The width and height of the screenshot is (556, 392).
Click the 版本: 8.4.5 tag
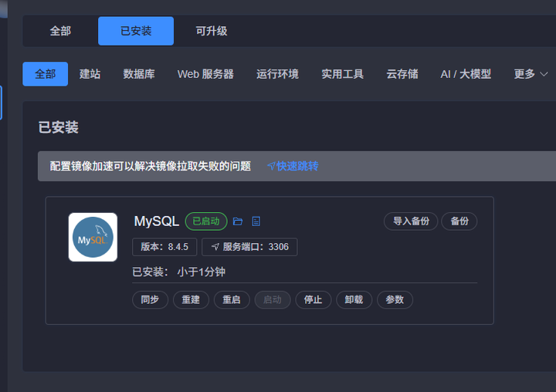[164, 247]
